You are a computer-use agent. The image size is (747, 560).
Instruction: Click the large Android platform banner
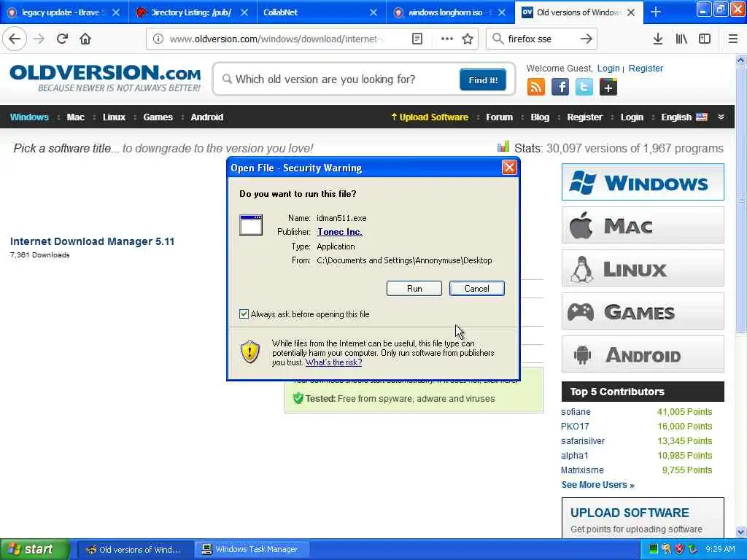pyautogui.click(x=643, y=354)
